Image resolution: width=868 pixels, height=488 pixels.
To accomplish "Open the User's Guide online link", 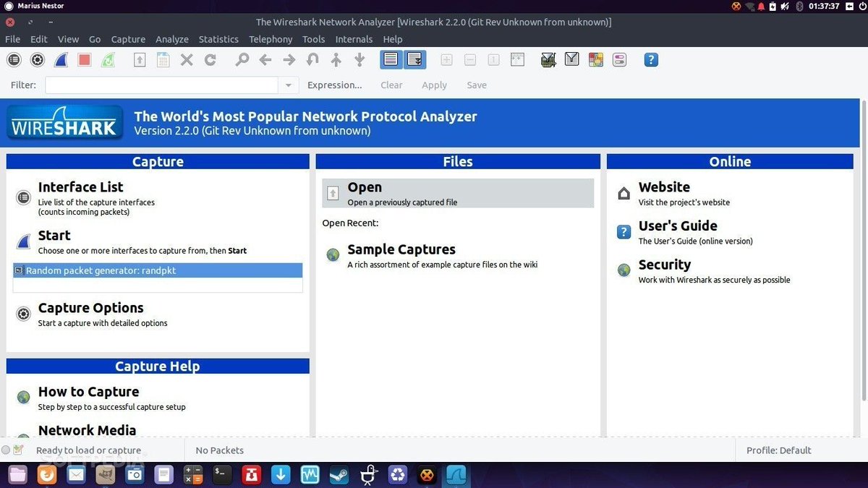I will pyautogui.click(x=678, y=226).
